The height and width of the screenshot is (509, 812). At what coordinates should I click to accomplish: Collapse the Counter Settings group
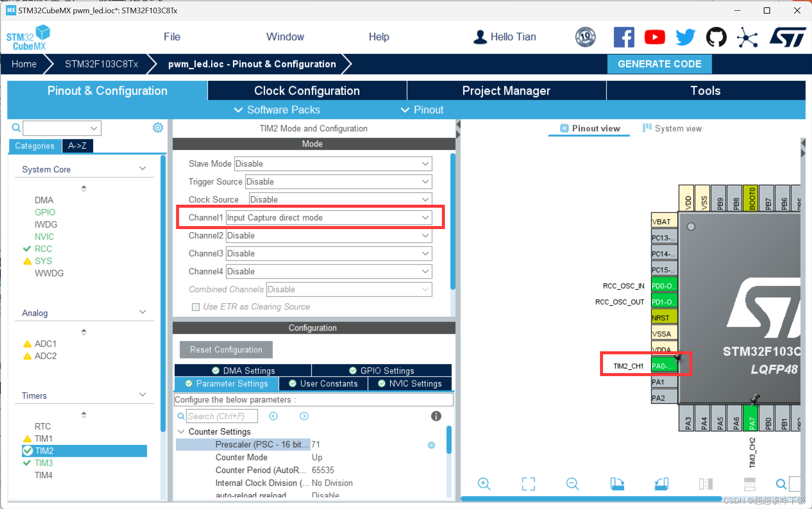click(x=181, y=432)
